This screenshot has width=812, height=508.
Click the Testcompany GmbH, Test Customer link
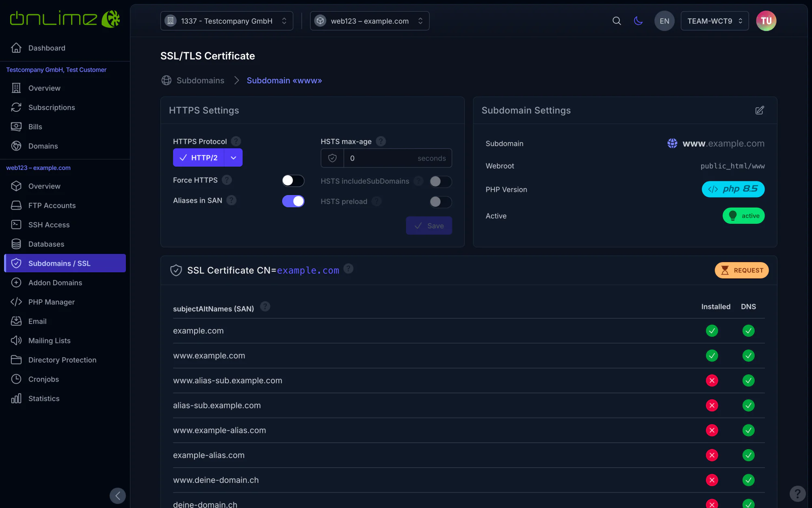pyautogui.click(x=56, y=70)
